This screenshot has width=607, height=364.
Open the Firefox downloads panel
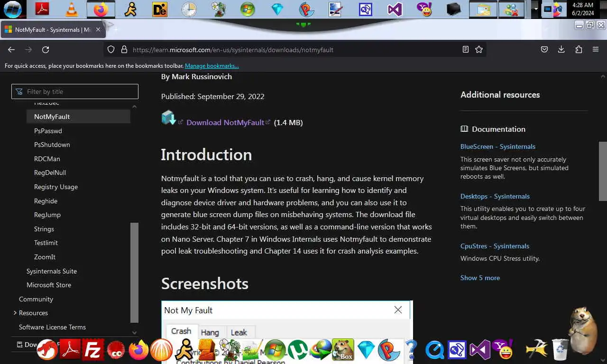(561, 49)
